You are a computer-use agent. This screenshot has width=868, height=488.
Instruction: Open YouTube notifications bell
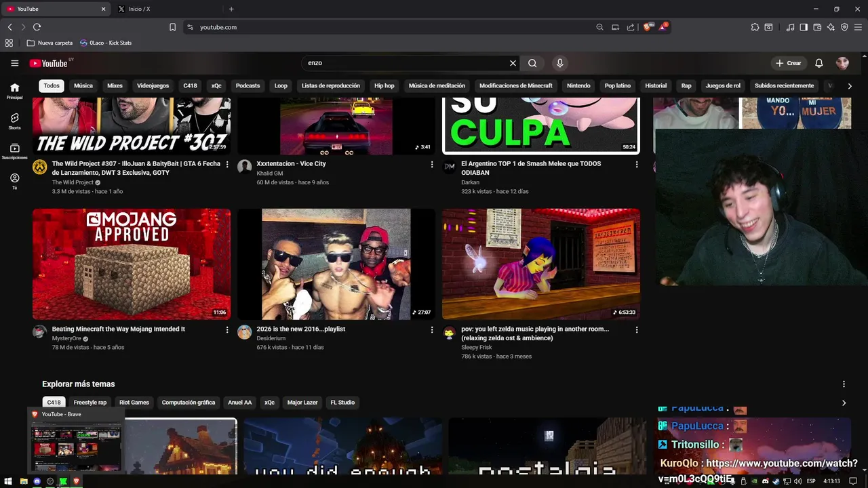[818, 63]
